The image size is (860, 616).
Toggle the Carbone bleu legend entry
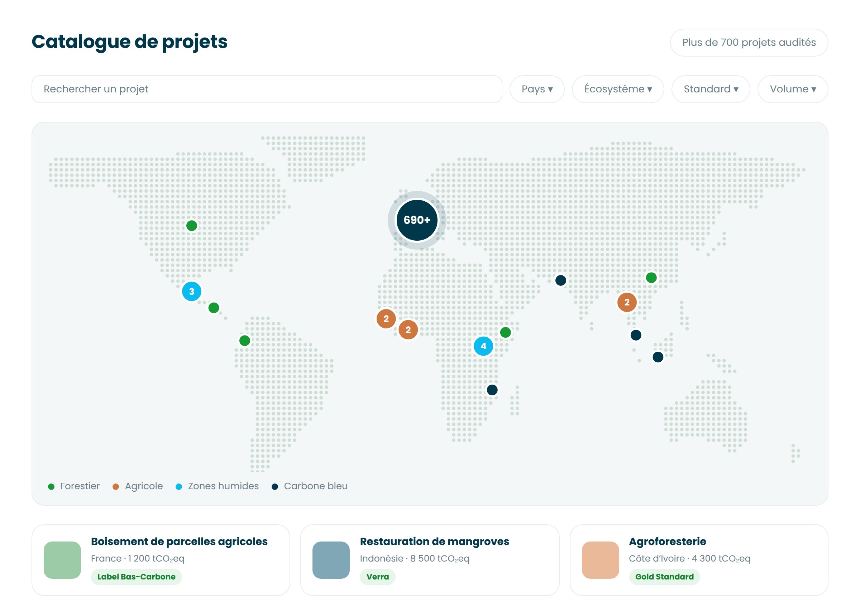(310, 486)
